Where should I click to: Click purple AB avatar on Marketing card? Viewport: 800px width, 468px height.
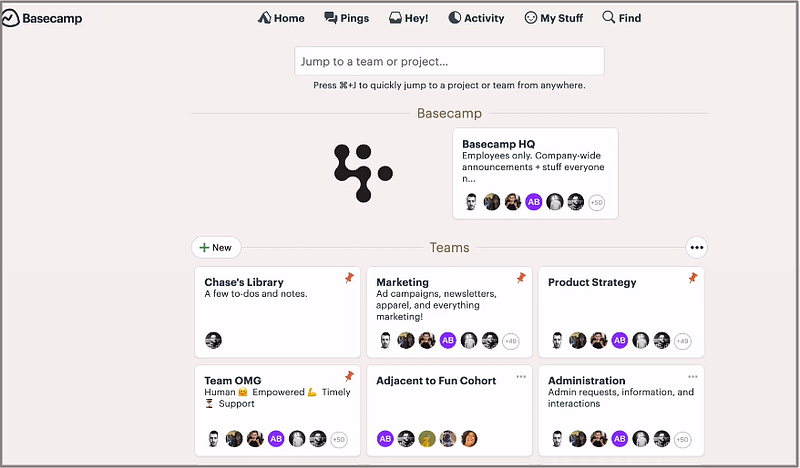click(x=447, y=340)
